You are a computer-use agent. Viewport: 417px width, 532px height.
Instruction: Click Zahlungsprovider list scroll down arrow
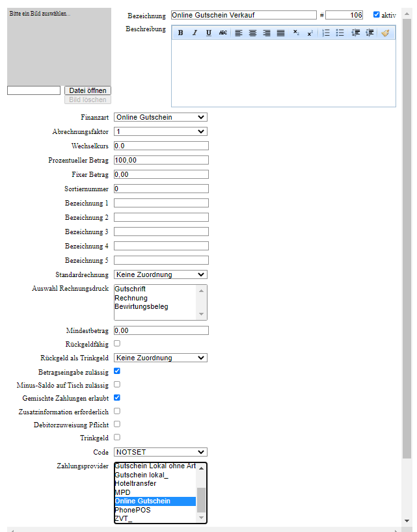[201, 518]
